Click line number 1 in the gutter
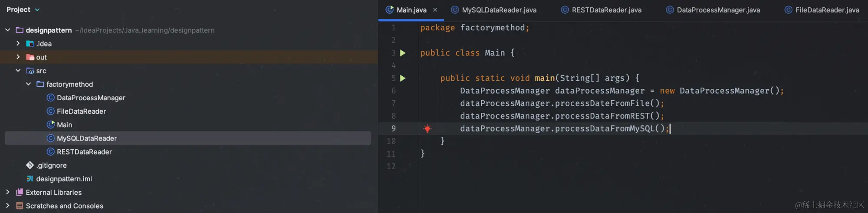868x213 pixels. click(393, 28)
